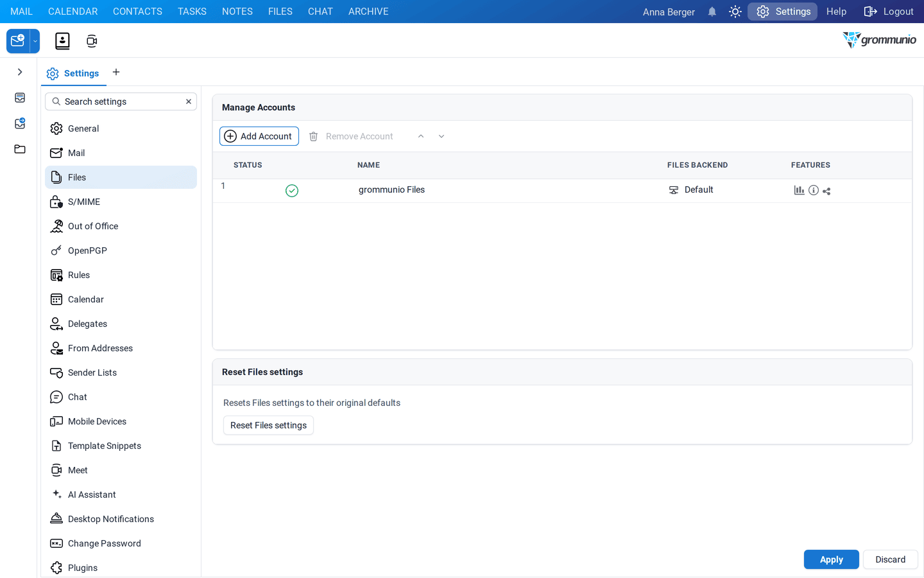Viewport: 924px width, 578px height.
Task: Click the address book toolbar icon
Action: click(x=62, y=41)
